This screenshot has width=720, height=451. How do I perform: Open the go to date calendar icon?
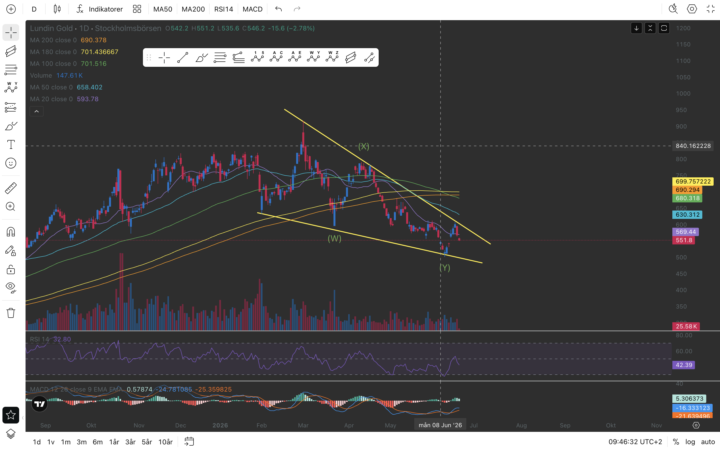[189, 442]
